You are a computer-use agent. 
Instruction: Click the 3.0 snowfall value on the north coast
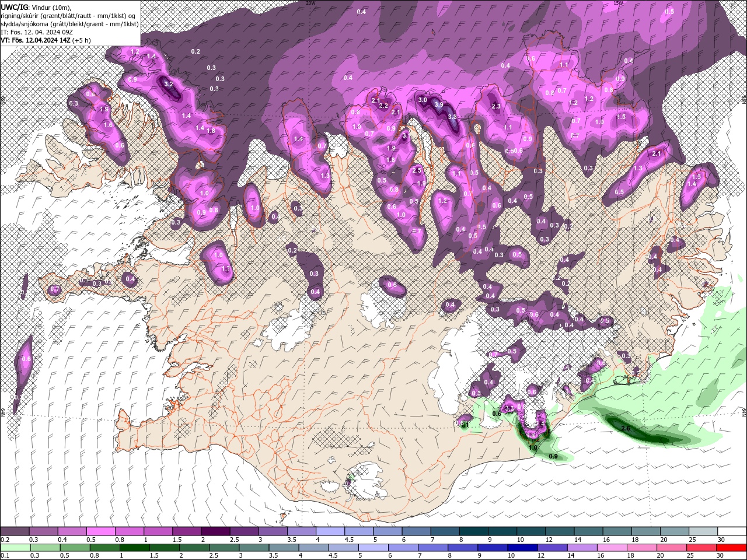[x=423, y=100]
